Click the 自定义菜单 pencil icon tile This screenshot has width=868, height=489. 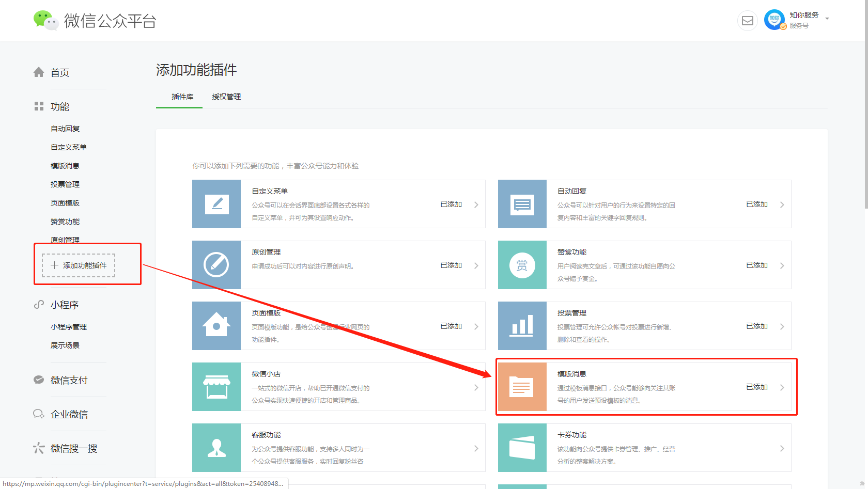pyautogui.click(x=216, y=204)
